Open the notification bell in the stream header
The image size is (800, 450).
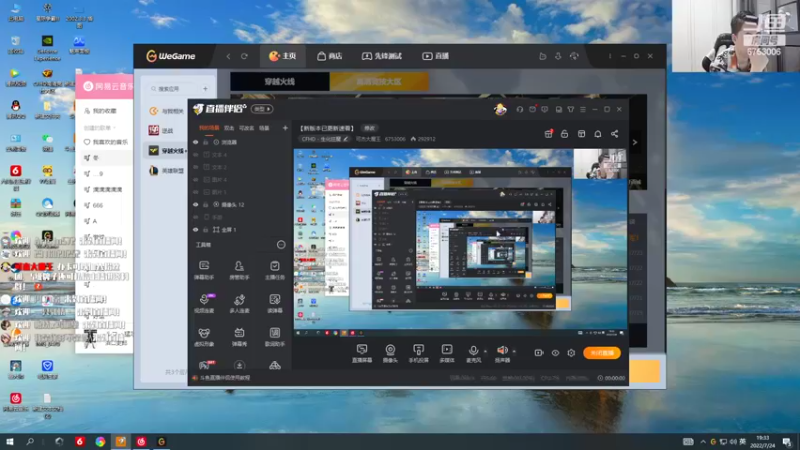click(597, 134)
